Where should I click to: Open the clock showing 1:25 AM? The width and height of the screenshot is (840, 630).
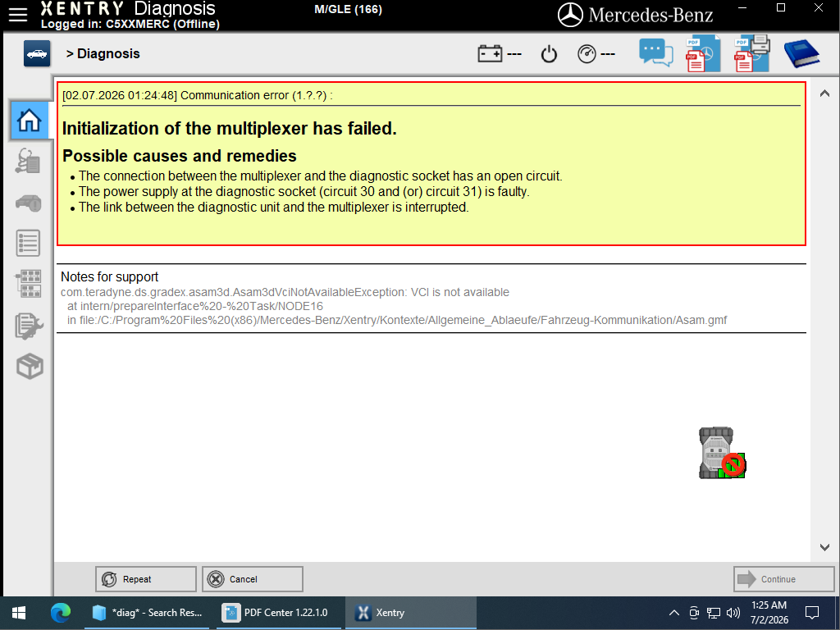point(769,612)
